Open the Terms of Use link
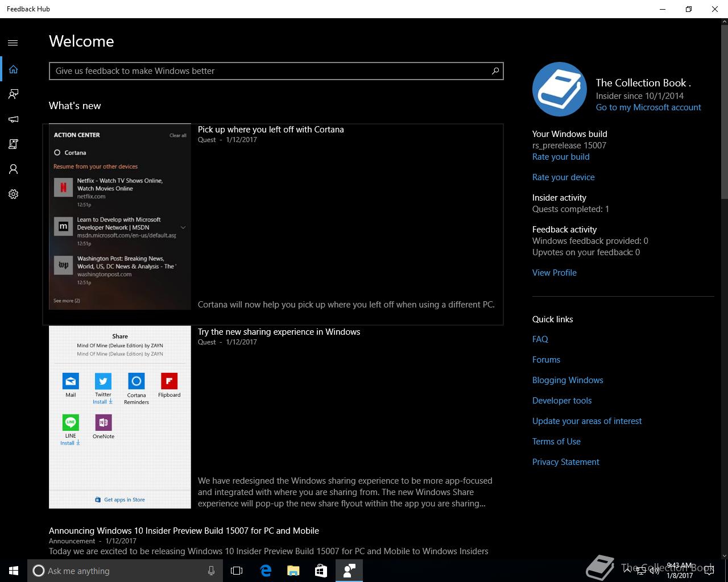The height and width of the screenshot is (582, 728). click(x=556, y=442)
